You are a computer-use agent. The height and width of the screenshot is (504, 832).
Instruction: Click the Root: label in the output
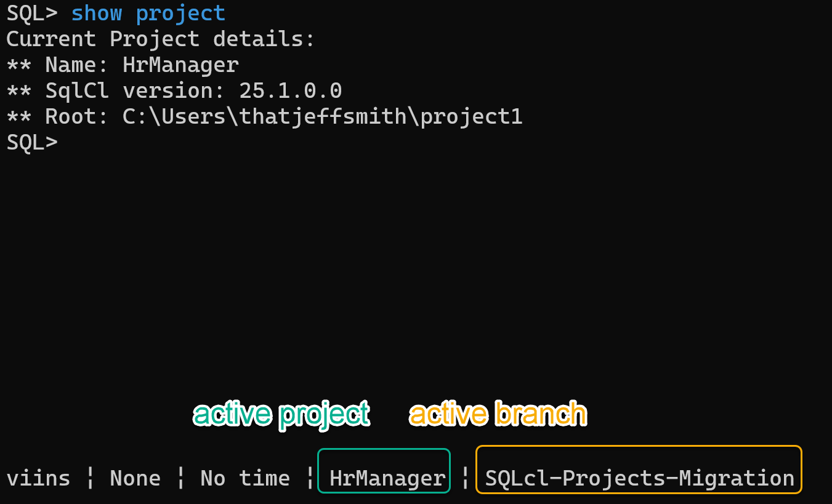tap(77, 116)
